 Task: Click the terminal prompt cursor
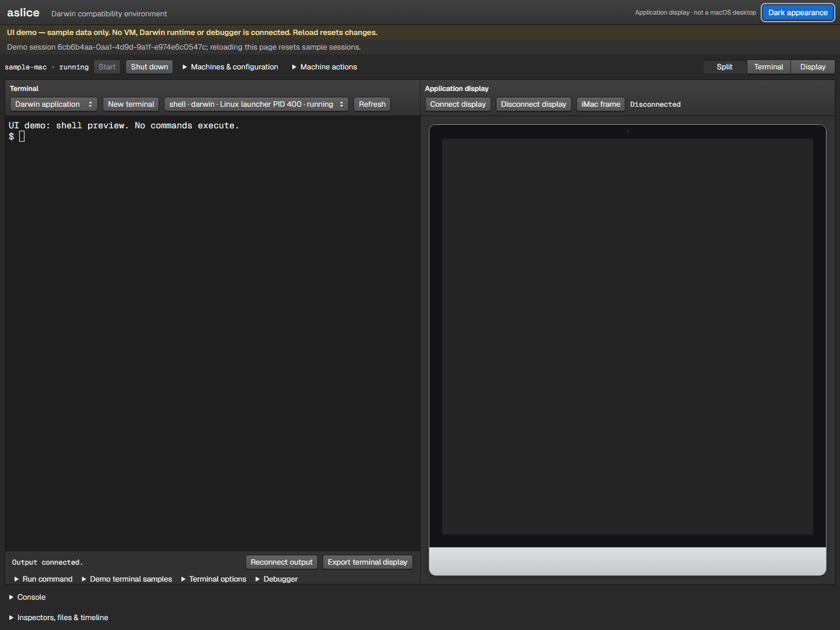pos(22,136)
